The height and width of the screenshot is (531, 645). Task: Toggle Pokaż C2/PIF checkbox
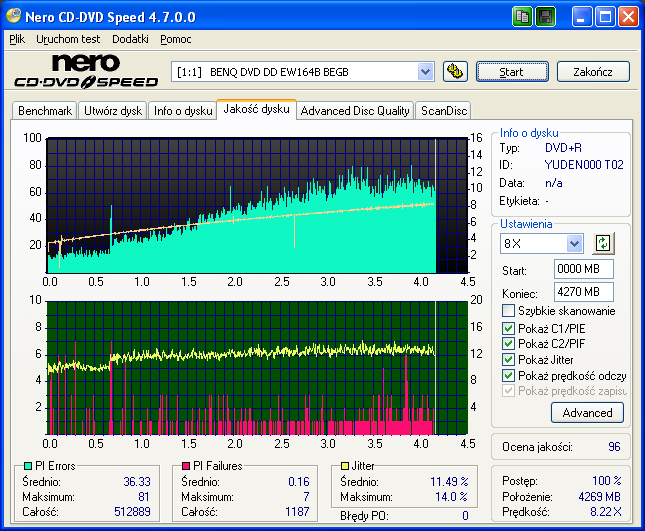point(508,343)
